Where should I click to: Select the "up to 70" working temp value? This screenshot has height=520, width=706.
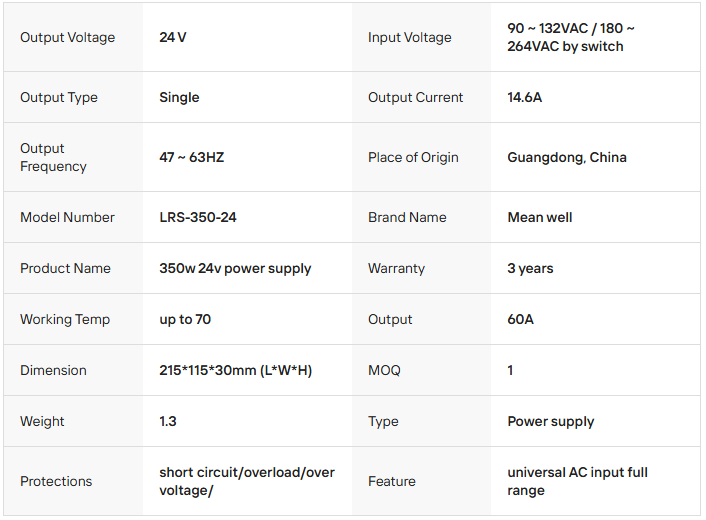tap(185, 320)
